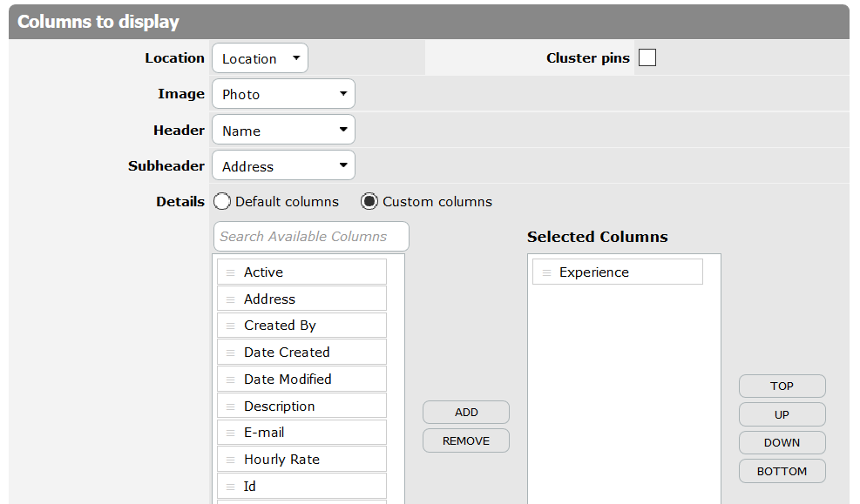Enable the Cluster pins checkbox
This screenshot has height=504, width=860.
[647, 57]
